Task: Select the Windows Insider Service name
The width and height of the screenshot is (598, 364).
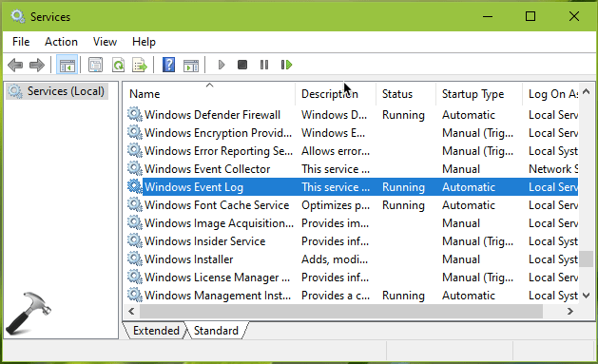Action: (204, 241)
